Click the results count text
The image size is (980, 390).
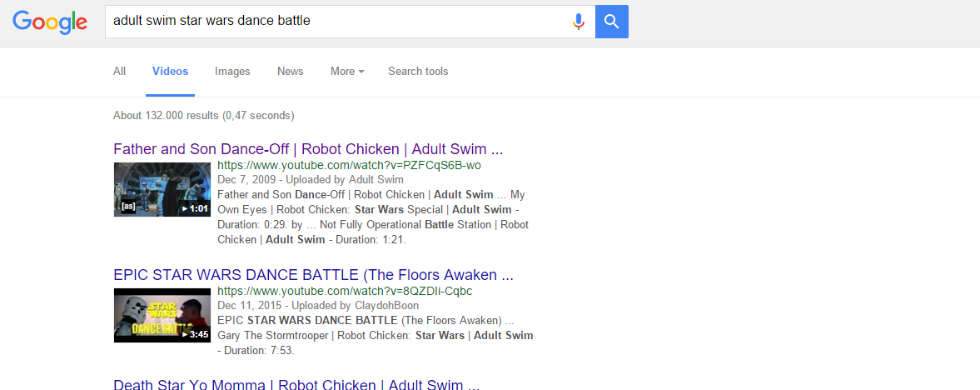pos(203,116)
